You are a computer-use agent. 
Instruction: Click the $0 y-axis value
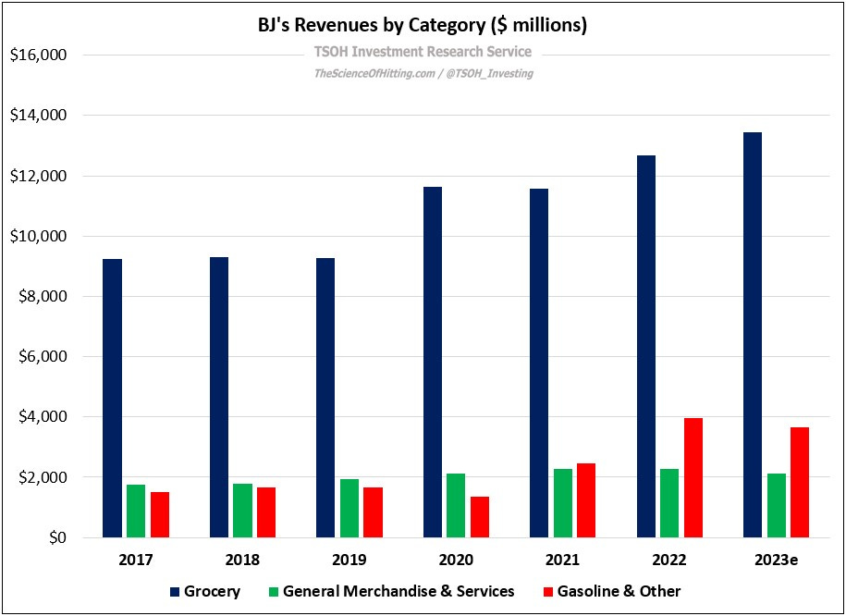56,538
